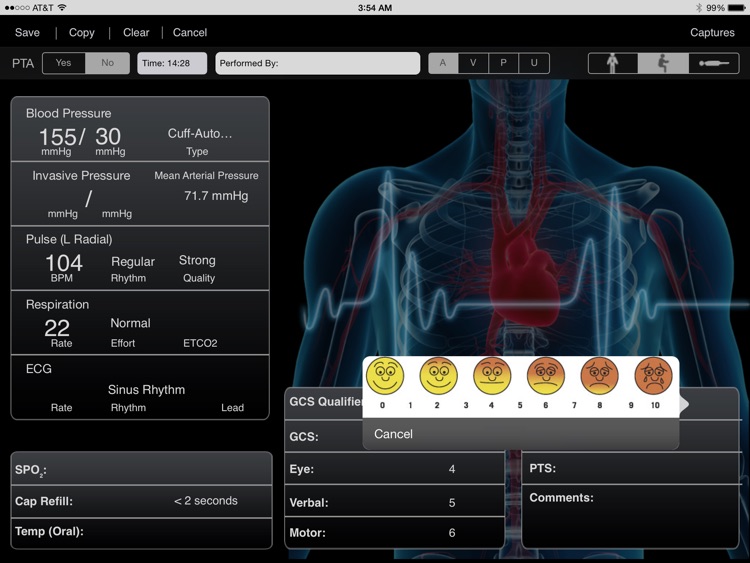Tap the 71.7 mmHg mean arterial pressure

[216, 196]
